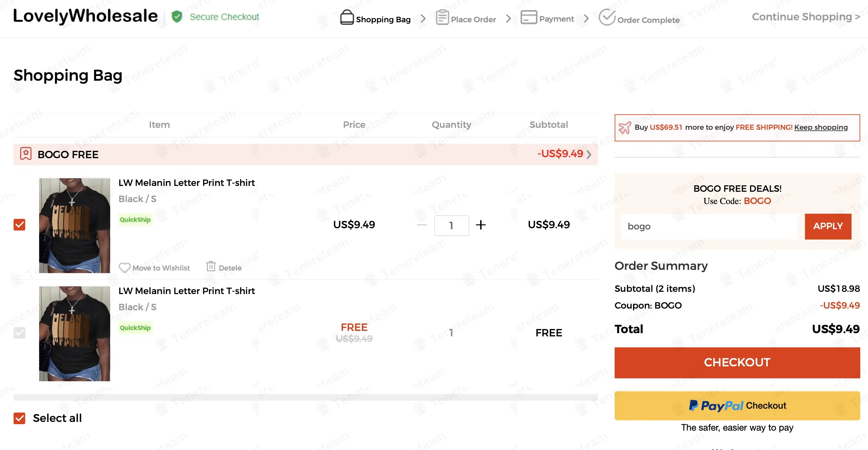
Task: Click the -US$9.49 BOGO discount amount
Action: pos(560,154)
